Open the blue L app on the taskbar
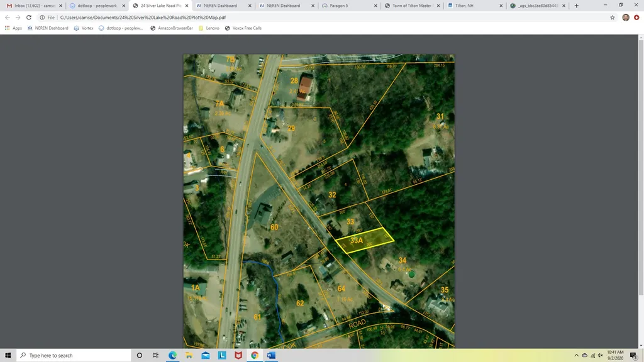This screenshot has width=644, height=362. click(222, 356)
